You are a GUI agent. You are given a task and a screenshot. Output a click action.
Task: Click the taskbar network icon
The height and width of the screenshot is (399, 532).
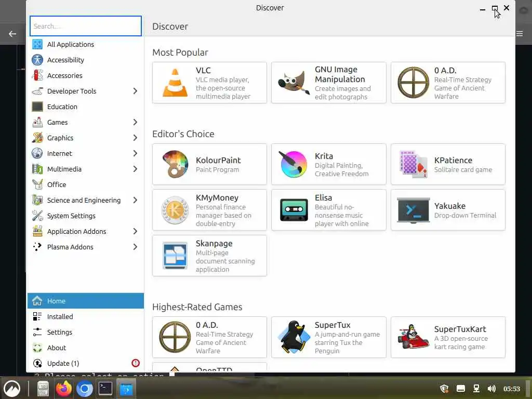click(x=476, y=389)
